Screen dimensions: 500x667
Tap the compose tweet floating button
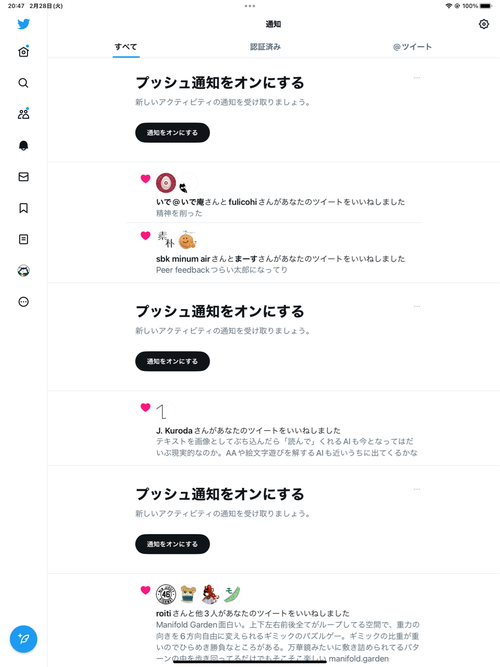pos(23,638)
